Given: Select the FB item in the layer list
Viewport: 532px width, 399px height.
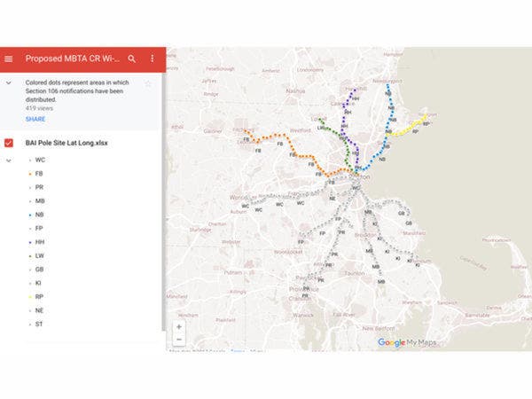Looking at the screenshot, I should pos(40,174).
